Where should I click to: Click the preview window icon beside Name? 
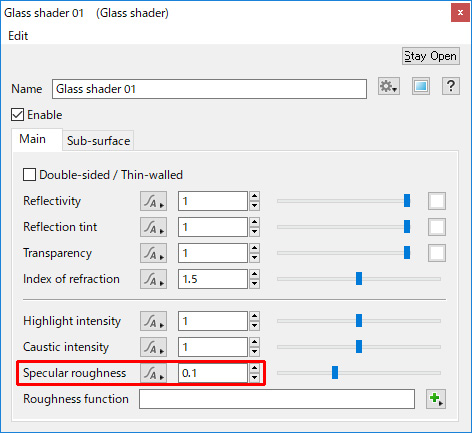point(421,87)
